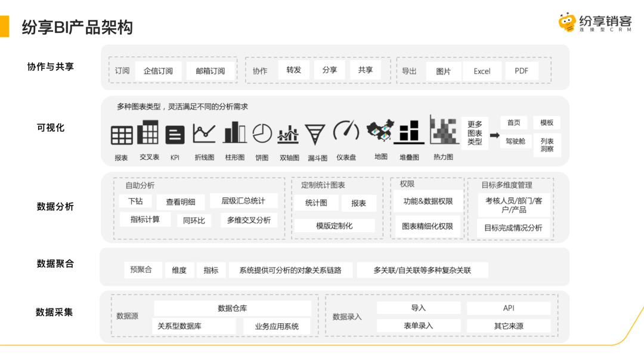644x362 pixels.
Task: Click the 纷享销客 bee logo
Action: (x=567, y=22)
